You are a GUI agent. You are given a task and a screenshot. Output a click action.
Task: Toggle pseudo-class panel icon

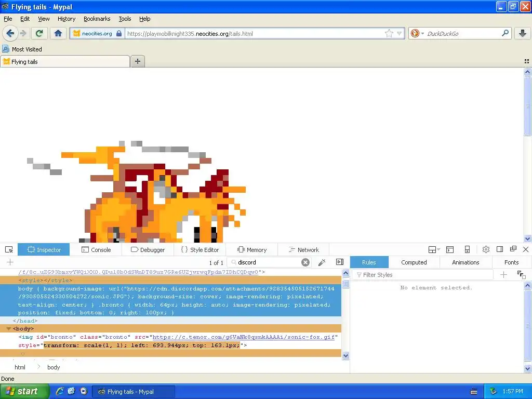click(x=521, y=275)
